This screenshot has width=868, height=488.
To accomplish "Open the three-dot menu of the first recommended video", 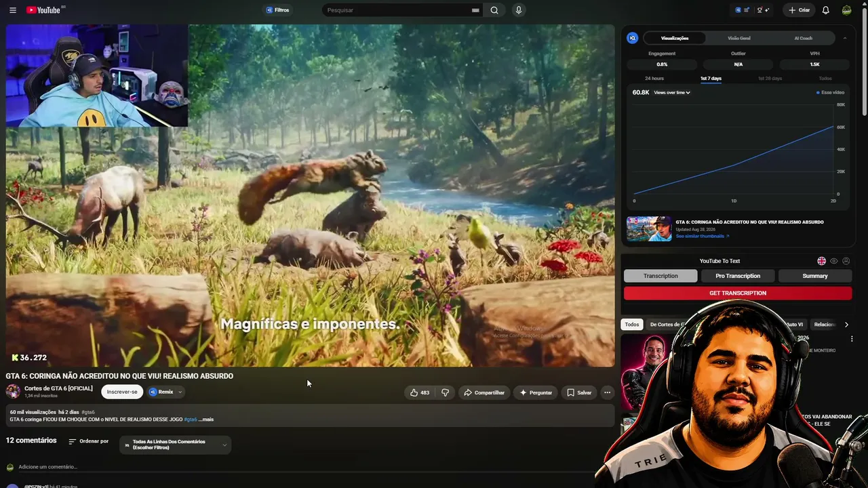I will (852, 338).
